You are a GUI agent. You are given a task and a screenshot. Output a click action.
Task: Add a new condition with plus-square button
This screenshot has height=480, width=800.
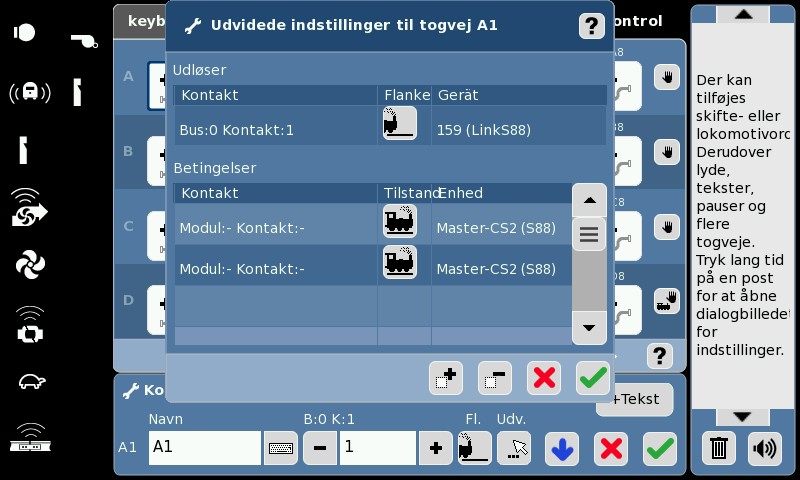point(446,378)
